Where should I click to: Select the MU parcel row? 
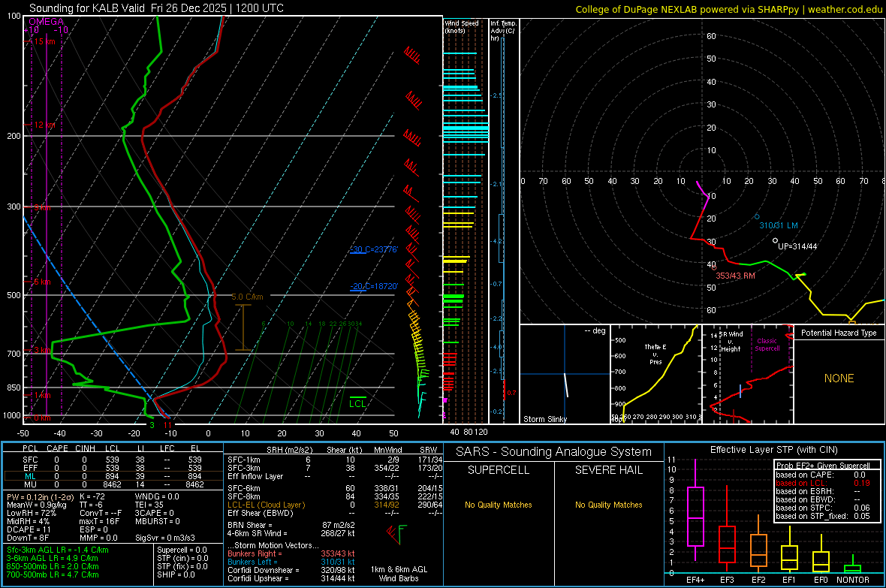tap(113, 484)
